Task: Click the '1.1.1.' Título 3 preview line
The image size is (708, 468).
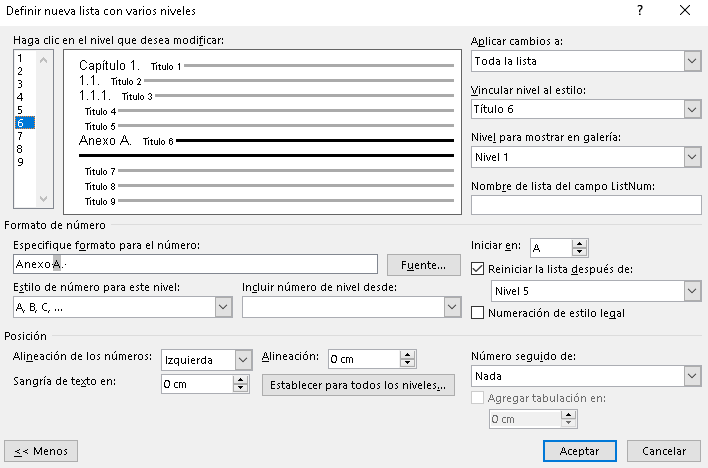Action: (x=266, y=96)
